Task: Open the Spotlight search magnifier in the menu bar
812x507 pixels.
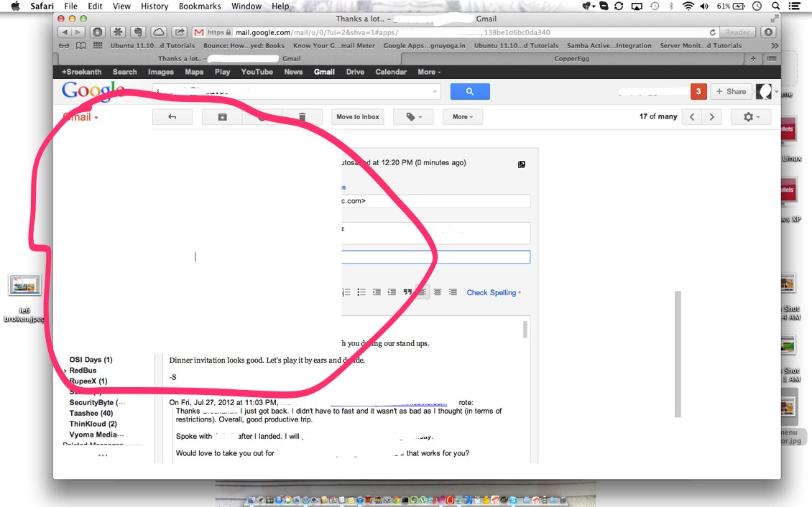Action: 776,6
